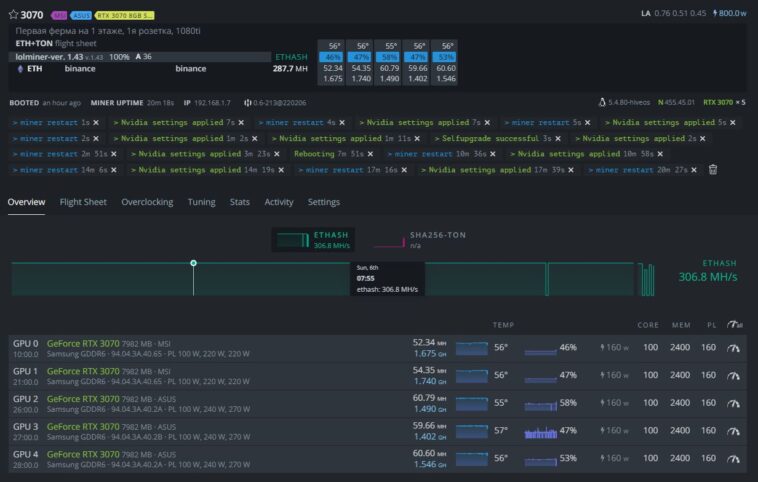Dismiss 'Selfupgrade successful 3s' message
Image resolution: width=758 pixels, height=482 pixels.
tap(558, 139)
